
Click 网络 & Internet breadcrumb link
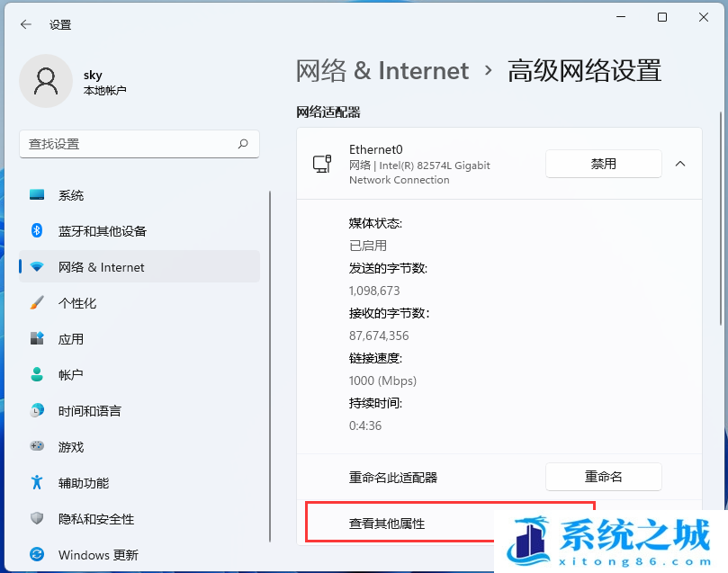(x=382, y=71)
